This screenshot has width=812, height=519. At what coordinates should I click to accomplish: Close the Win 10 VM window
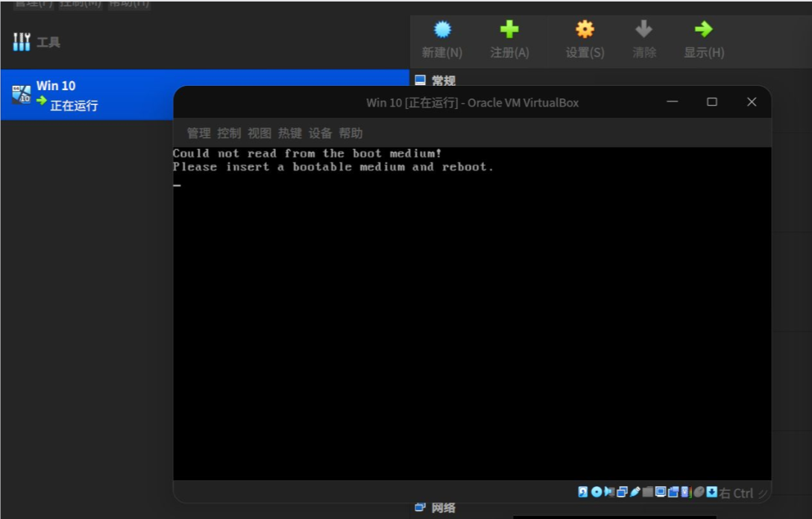pos(752,102)
